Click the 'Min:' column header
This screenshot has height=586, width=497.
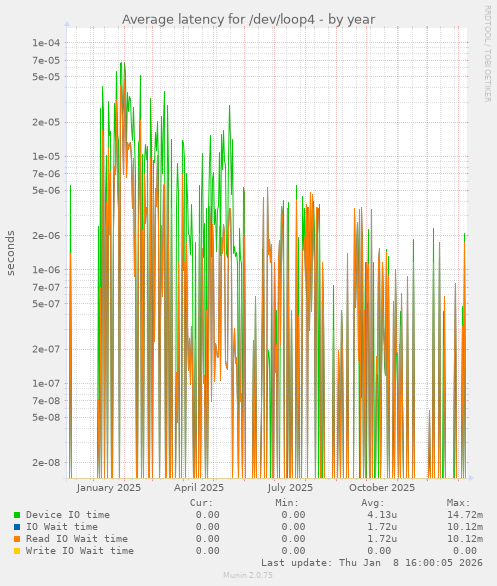tap(287, 503)
